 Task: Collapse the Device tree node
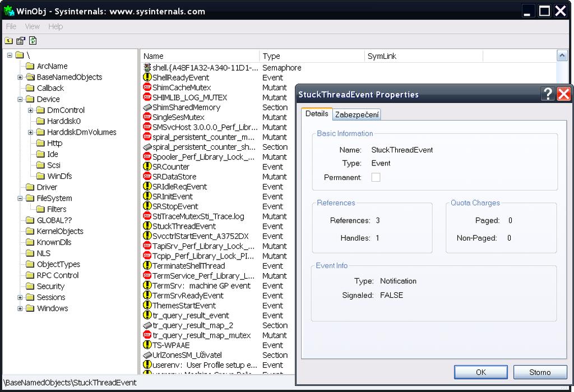(x=20, y=99)
